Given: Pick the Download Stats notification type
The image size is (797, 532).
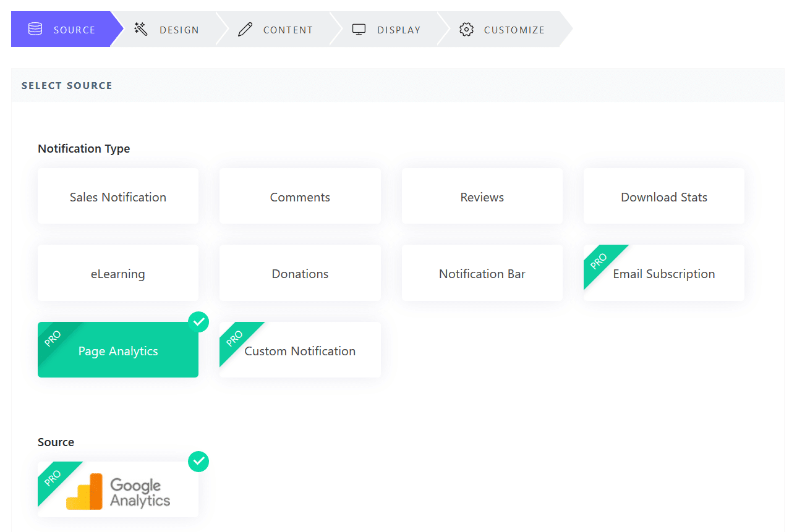Looking at the screenshot, I should [x=664, y=196].
